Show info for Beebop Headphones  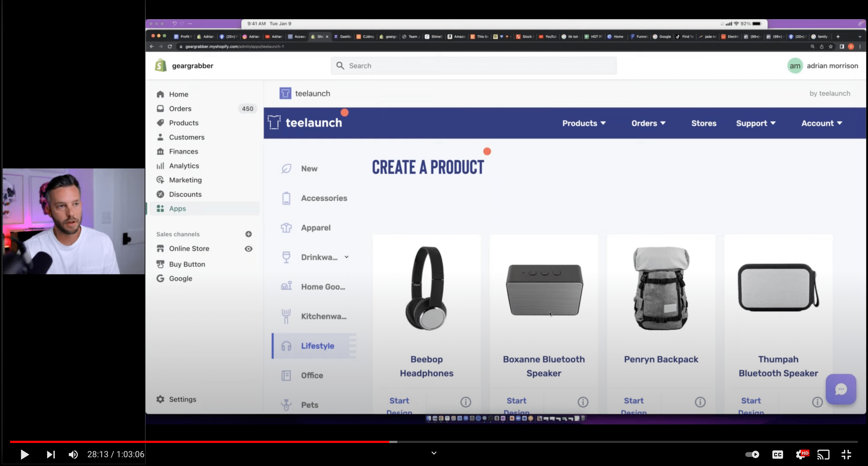[x=466, y=402]
